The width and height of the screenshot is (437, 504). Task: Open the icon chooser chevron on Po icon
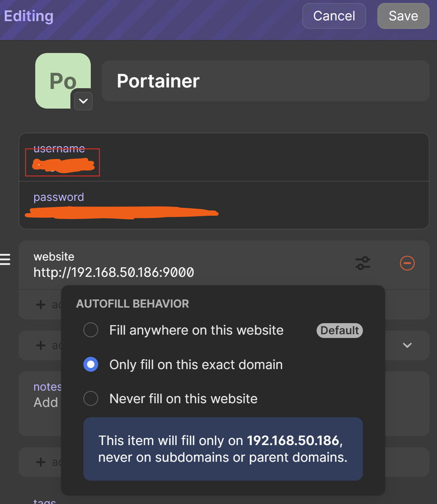tap(84, 101)
